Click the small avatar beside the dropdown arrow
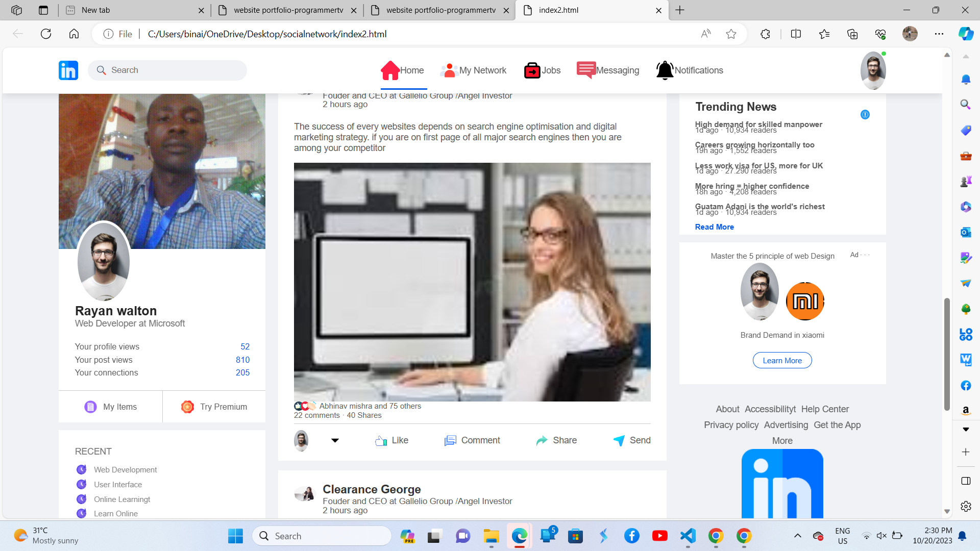The width and height of the screenshot is (980, 551). point(301,440)
